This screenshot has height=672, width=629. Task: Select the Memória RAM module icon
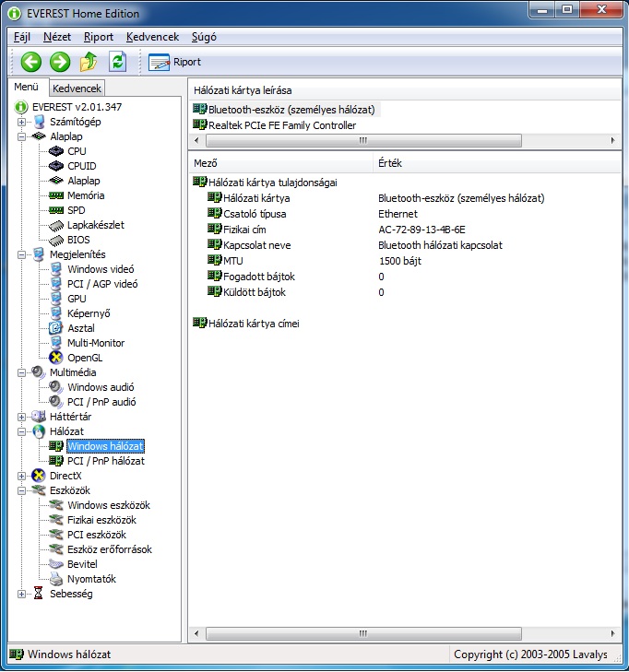[56, 195]
